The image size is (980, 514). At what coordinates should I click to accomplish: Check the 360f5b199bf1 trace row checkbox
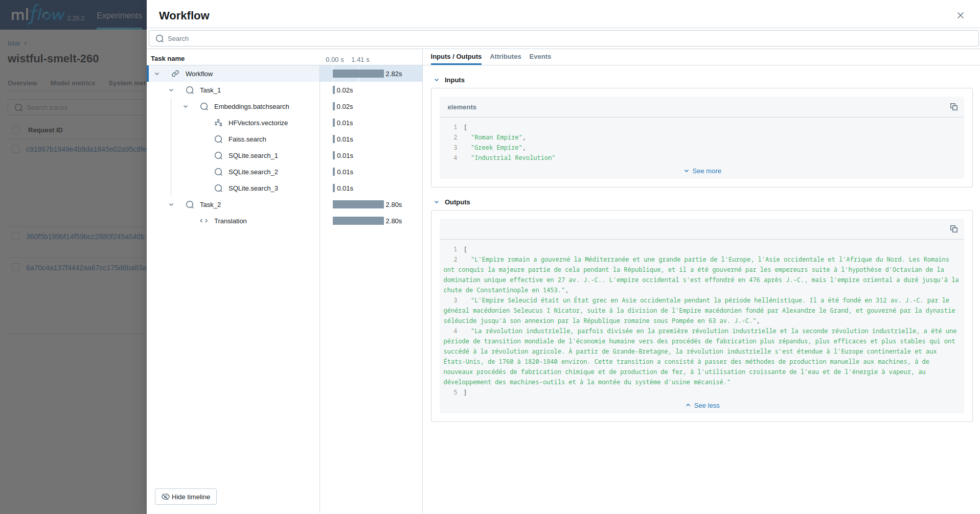tap(16, 236)
